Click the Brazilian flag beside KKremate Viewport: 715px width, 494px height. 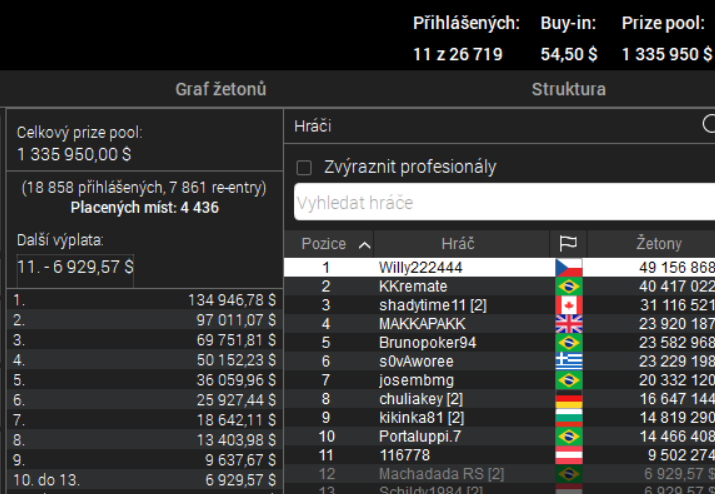(569, 286)
